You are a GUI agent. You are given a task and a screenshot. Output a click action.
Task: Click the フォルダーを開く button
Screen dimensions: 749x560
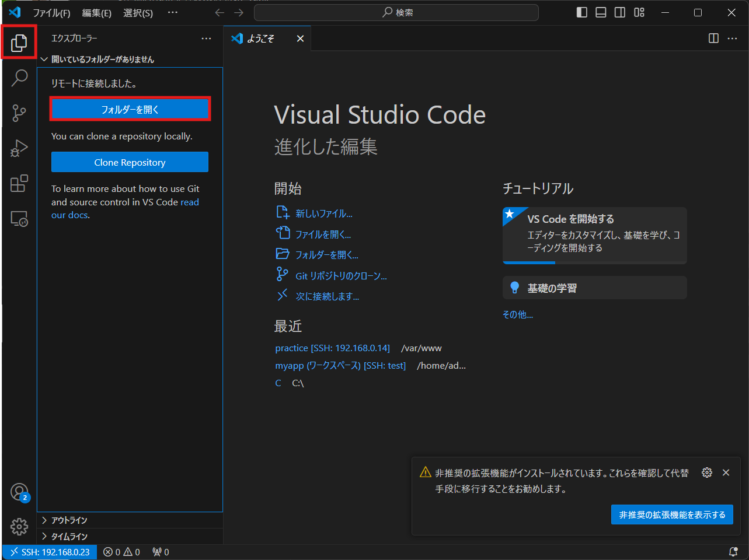coord(130,109)
